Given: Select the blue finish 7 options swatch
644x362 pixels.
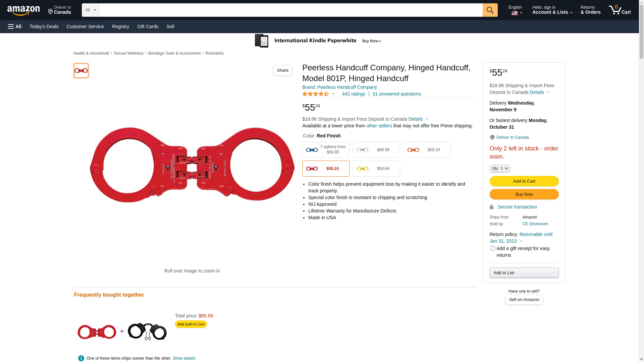Looking at the screenshot, I should tap(326, 150).
